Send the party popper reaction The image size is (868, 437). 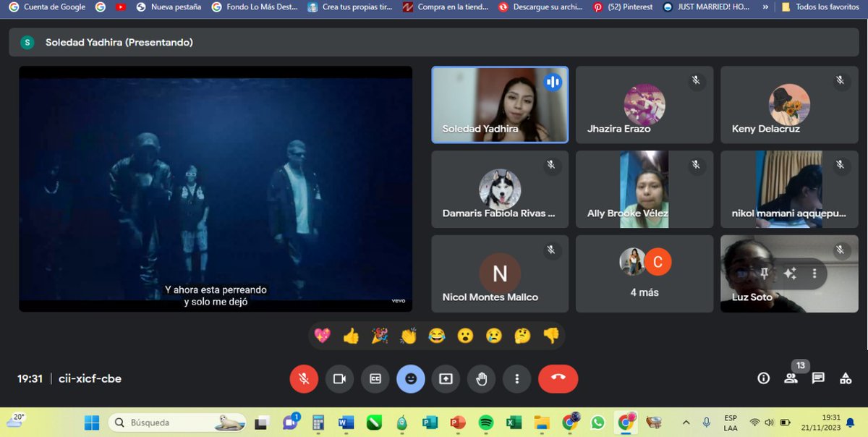tap(380, 336)
